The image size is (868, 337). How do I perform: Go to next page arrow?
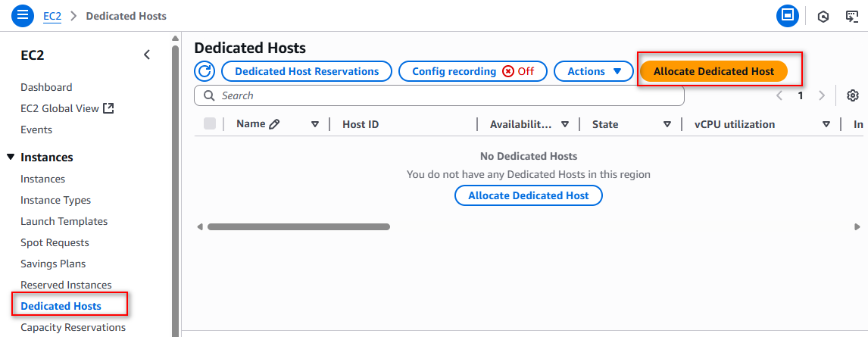(x=822, y=95)
